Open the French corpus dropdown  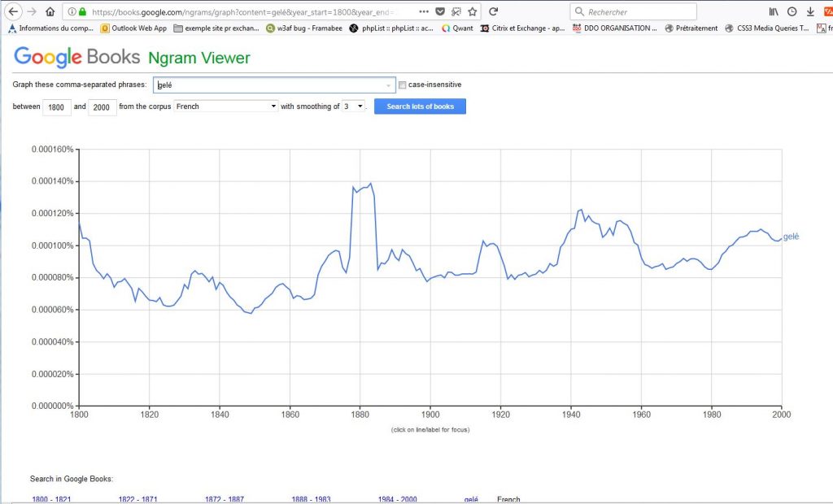click(226, 106)
